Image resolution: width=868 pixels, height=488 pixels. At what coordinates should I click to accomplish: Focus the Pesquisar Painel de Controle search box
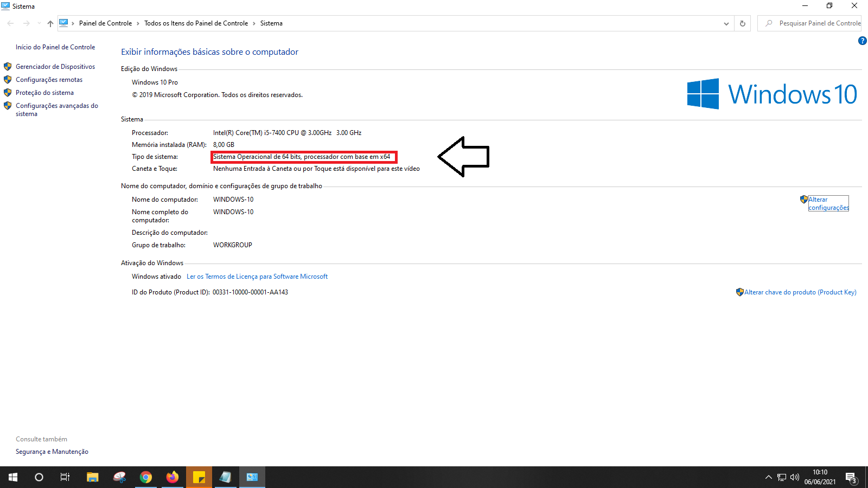pyautogui.click(x=809, y=23)
